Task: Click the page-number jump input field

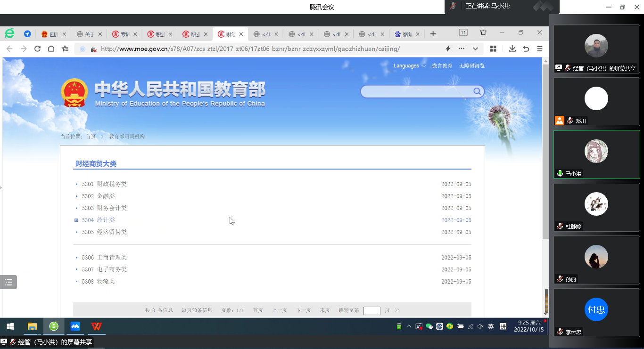Action: pos(372,310)
